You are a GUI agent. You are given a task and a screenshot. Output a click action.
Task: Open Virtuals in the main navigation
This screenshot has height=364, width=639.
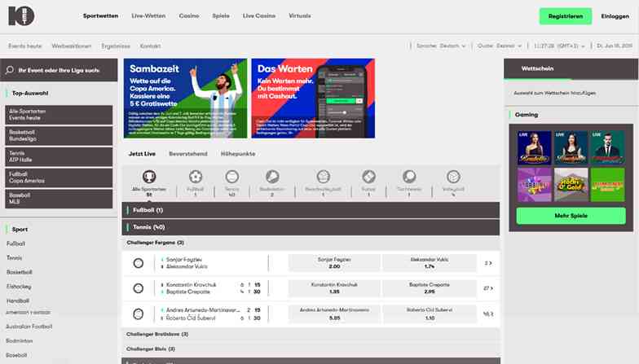(x=300, y=16)
